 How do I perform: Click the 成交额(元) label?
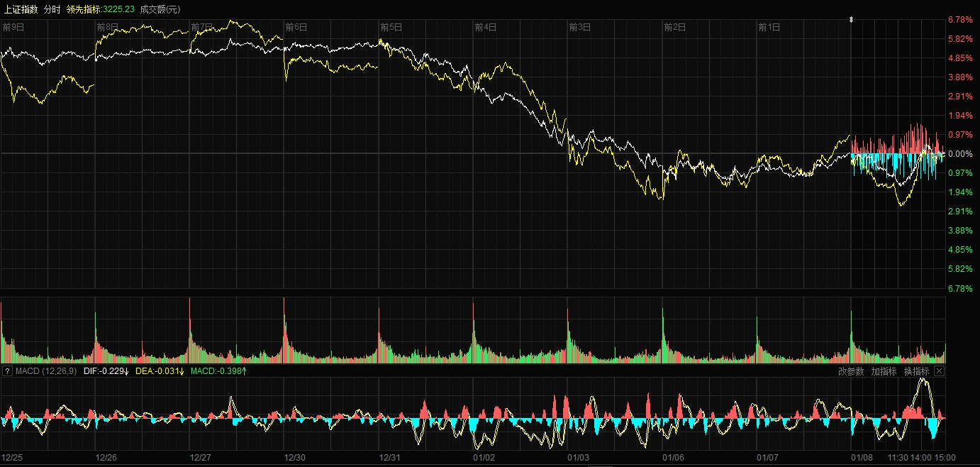coord(160,9)
